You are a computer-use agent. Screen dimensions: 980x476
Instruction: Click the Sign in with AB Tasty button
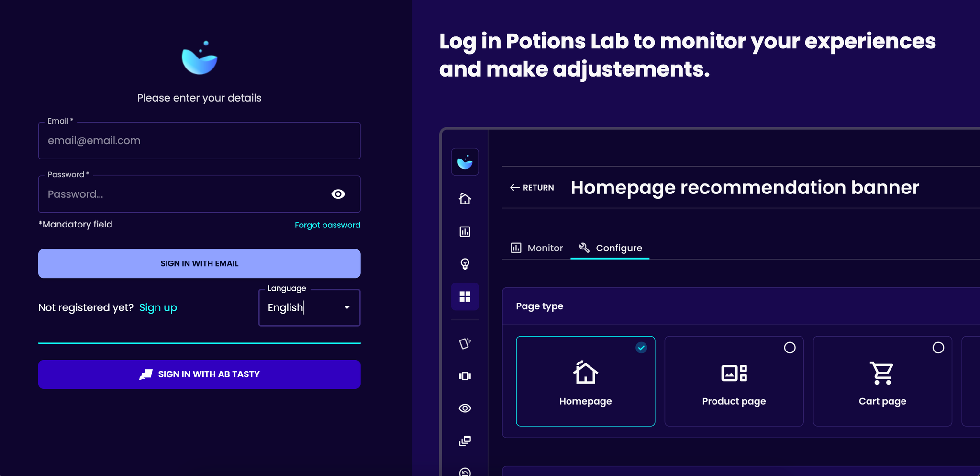point(199,374)
